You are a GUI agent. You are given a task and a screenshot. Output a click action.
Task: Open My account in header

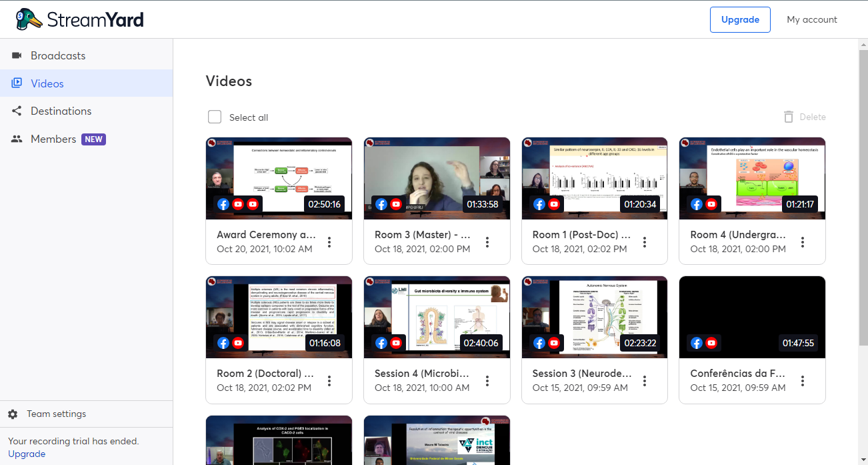coord(812,19)
